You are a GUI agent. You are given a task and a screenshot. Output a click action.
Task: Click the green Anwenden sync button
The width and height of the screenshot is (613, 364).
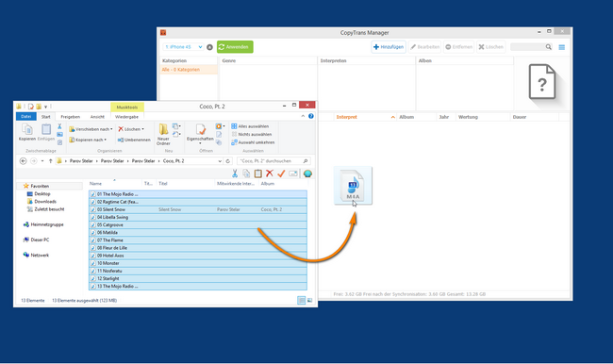coord(235,47)
